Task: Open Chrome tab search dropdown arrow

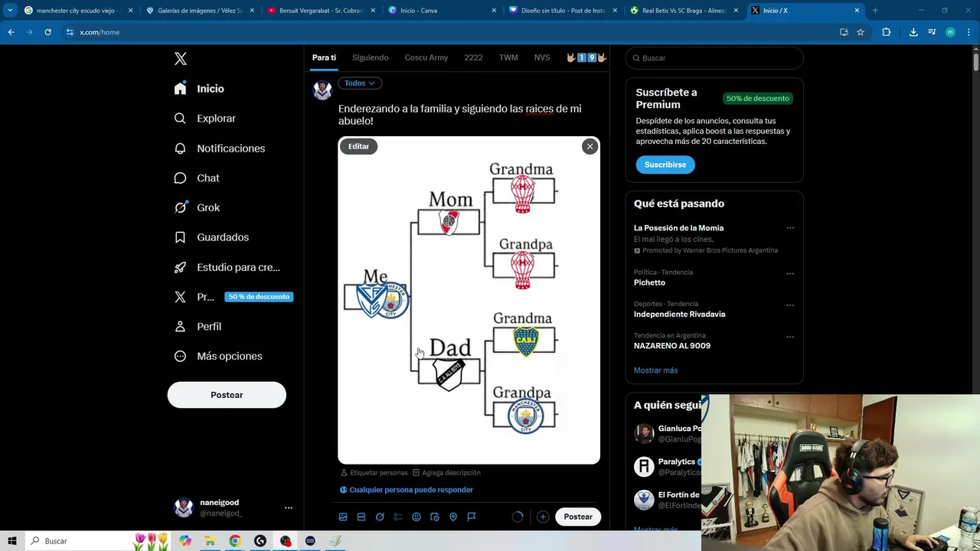Action: pos(10,11)
